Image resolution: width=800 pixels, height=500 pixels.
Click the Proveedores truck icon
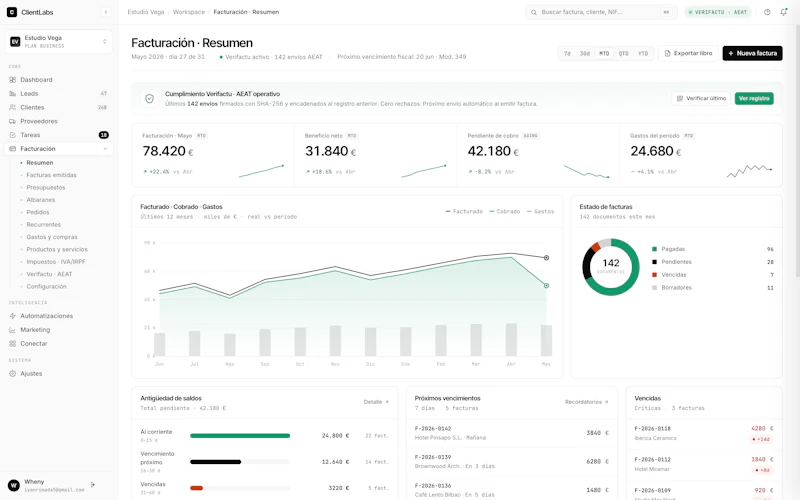[x=12, y=121]
